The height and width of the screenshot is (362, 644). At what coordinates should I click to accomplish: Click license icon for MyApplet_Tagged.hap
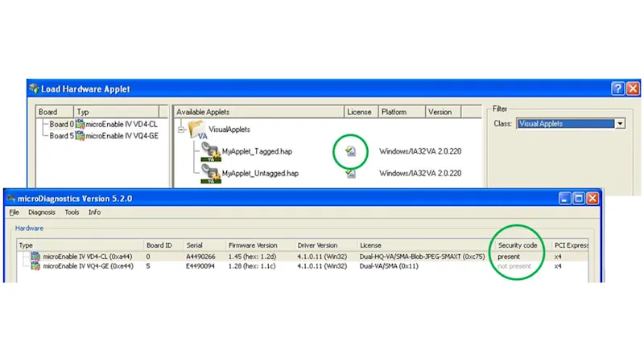(351, 151)
